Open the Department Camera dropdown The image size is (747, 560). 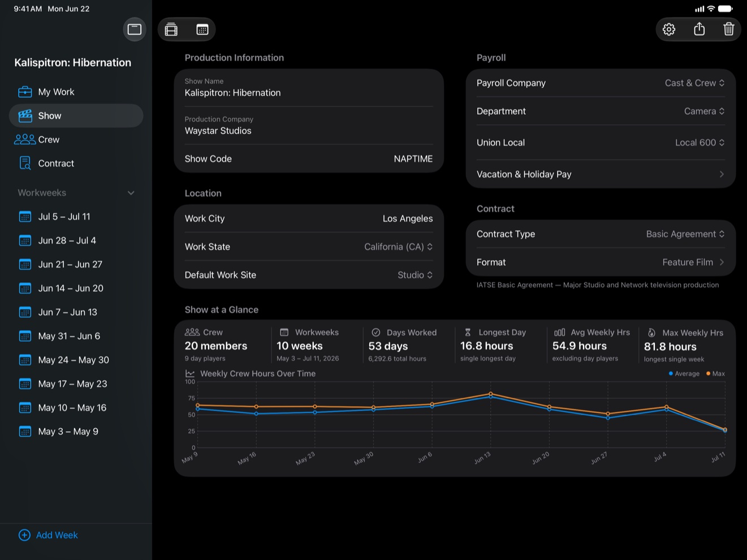[705, 111]
